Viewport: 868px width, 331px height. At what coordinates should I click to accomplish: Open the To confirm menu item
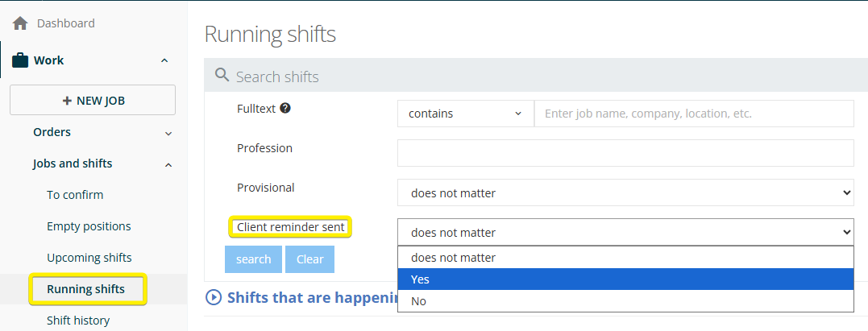tap(75, 195)
